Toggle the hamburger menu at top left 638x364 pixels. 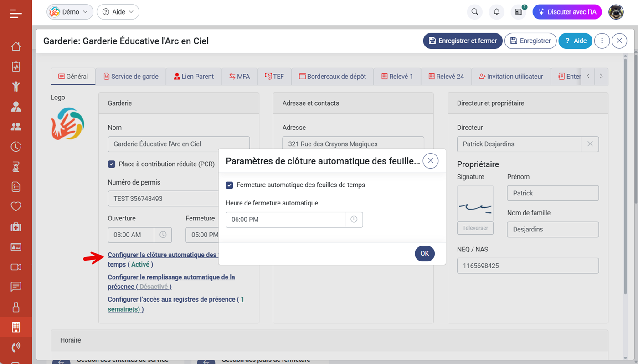click(16, 14)
